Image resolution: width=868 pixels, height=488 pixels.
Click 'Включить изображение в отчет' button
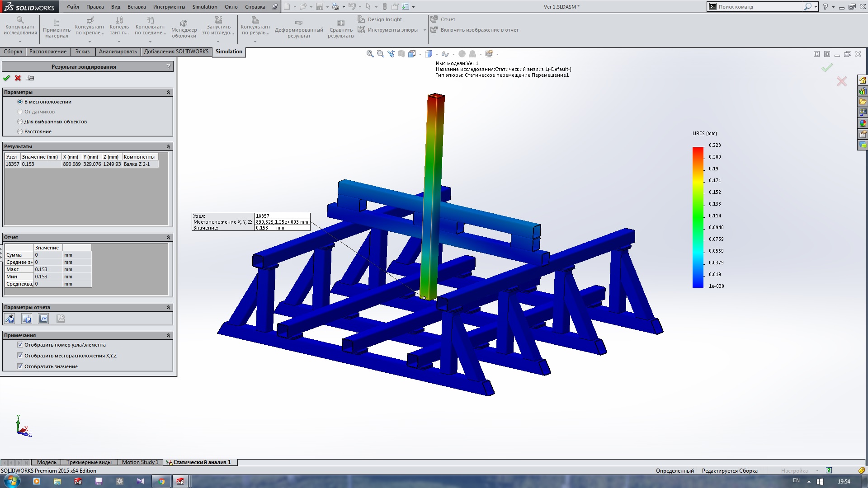[x=479, y=30]
